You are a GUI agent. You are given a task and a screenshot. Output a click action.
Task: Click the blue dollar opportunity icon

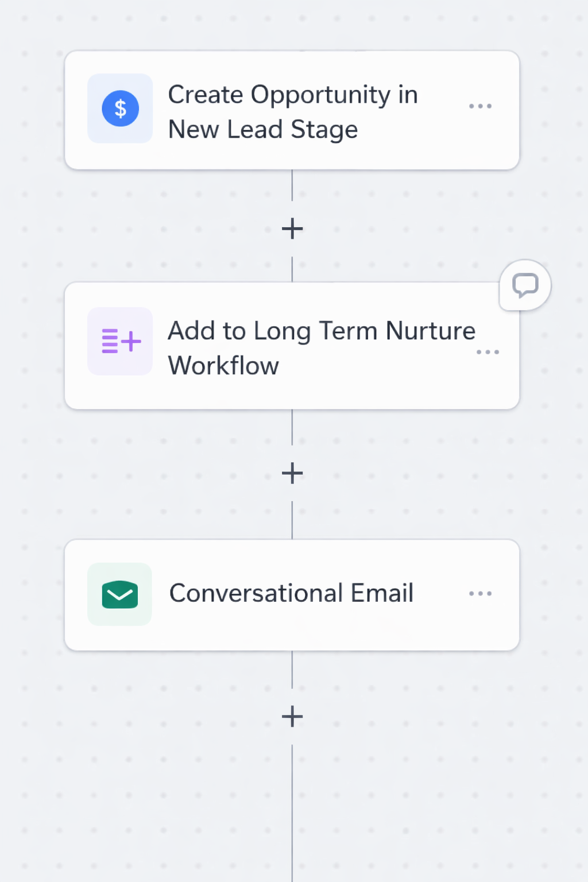120,109
